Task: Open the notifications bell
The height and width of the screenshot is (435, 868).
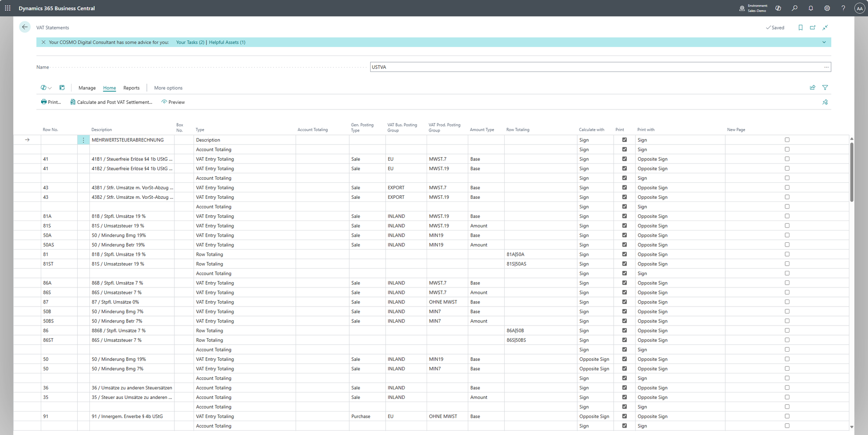Action: pos(811,8)
